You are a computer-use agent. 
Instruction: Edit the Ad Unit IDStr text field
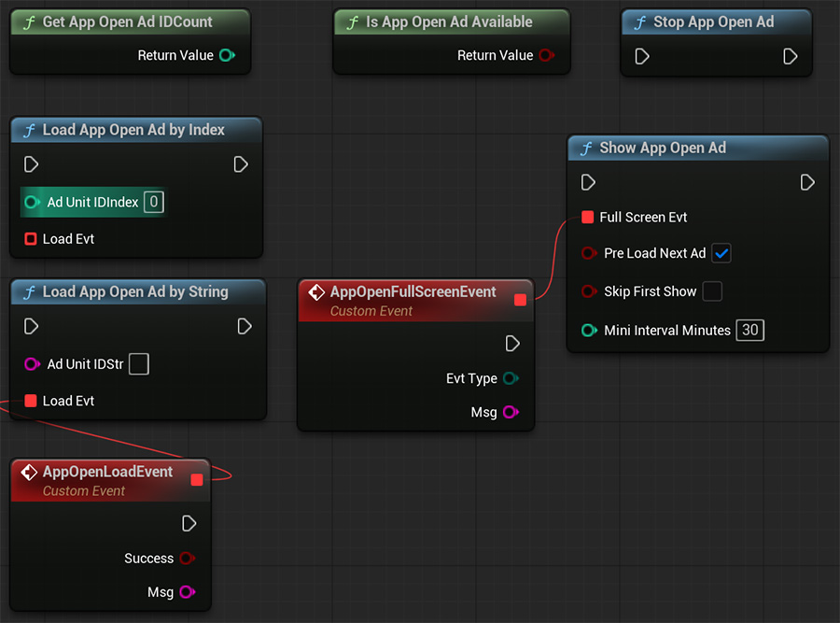pos(139,364)
